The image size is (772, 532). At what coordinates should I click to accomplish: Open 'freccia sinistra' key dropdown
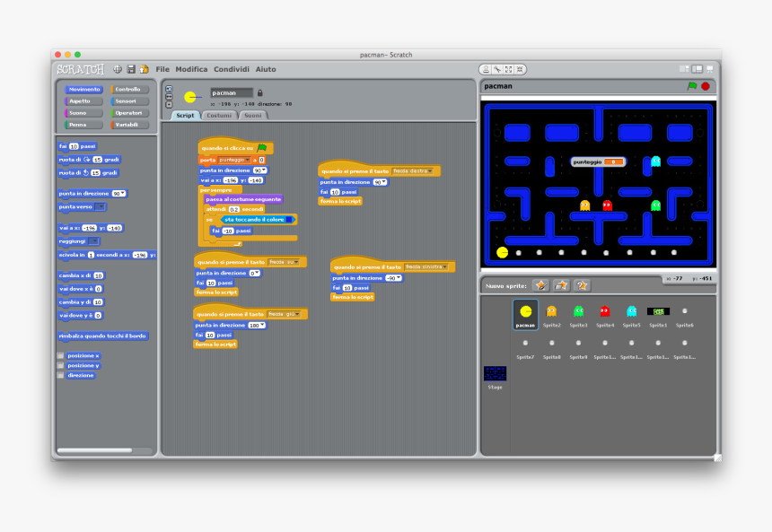[425, 266]
